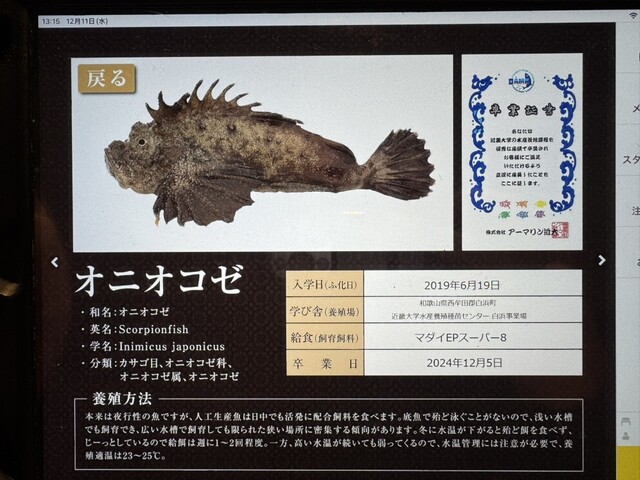Select the 卒業日 row showing 2024年12月5日
This screenshot has width=640, height=480.
(x=433, y=363)
